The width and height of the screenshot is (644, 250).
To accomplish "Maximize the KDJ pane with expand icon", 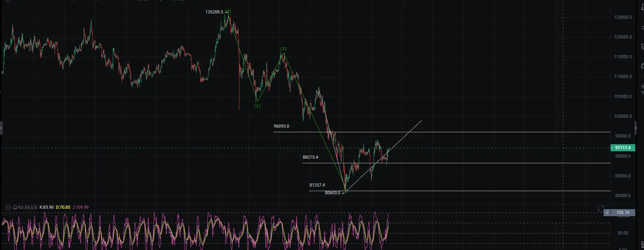I will pos(601,209).
